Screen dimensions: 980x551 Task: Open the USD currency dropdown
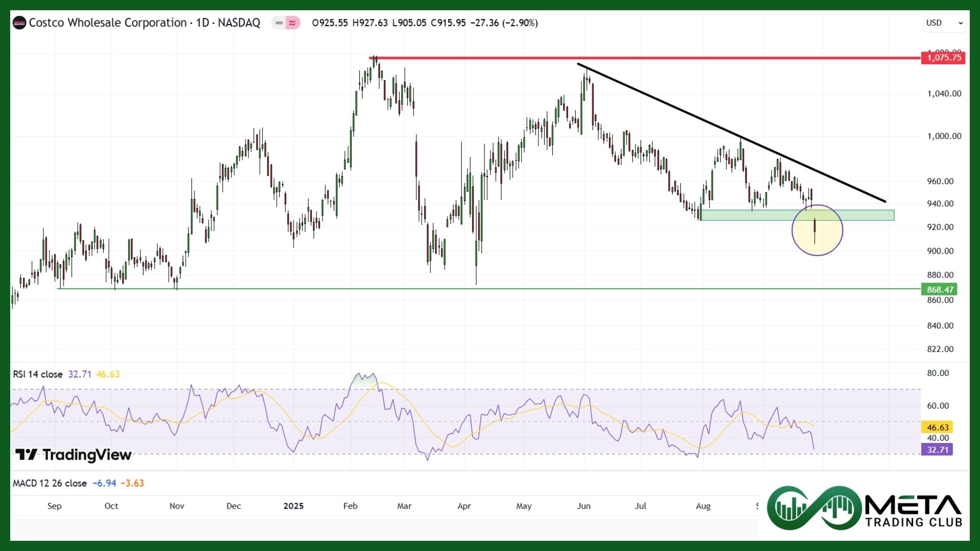(x=944, y=23)
